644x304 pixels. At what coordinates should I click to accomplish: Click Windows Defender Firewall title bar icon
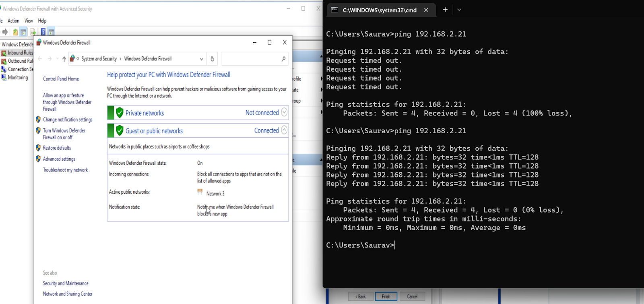click(x=39, y=42)
